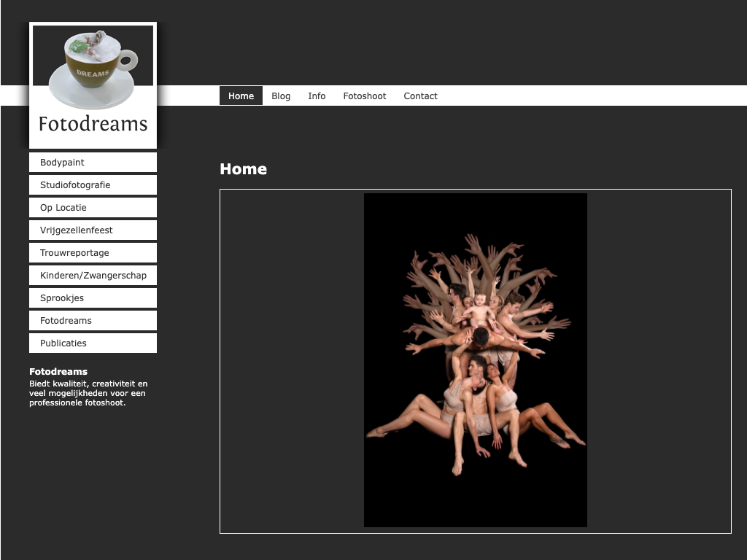
Task: Open the Kinderen/Zwangerschap gallery
Action: [x=93, y=276]
